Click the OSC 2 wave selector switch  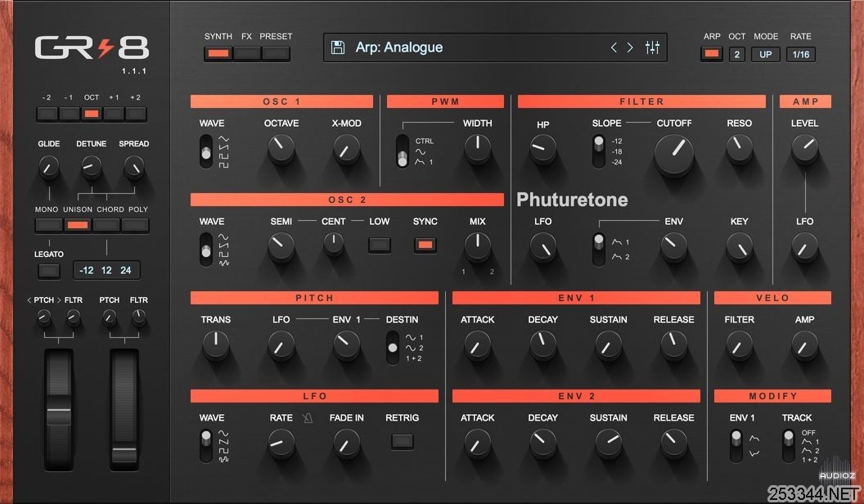(x=206, y=249)
